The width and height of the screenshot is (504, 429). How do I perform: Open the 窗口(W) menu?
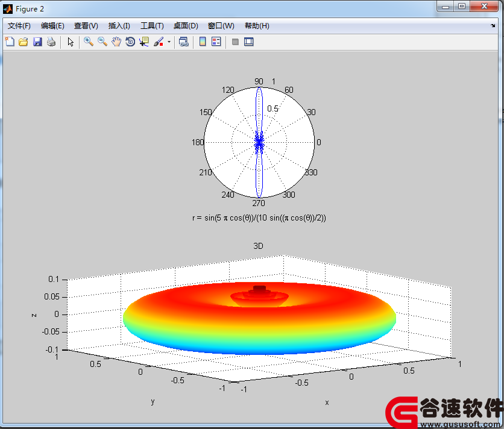221,26
